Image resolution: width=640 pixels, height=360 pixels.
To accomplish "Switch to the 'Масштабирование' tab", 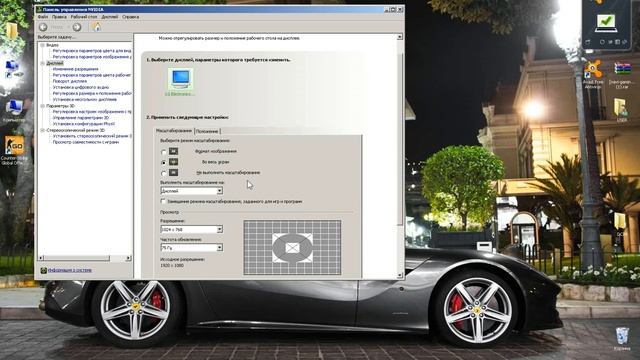I will (174, 131).
